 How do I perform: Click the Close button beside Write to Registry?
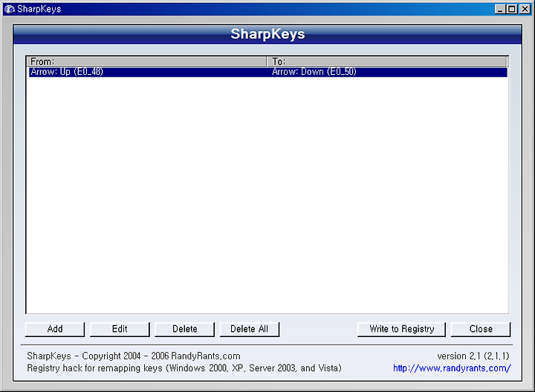[481, 329]
